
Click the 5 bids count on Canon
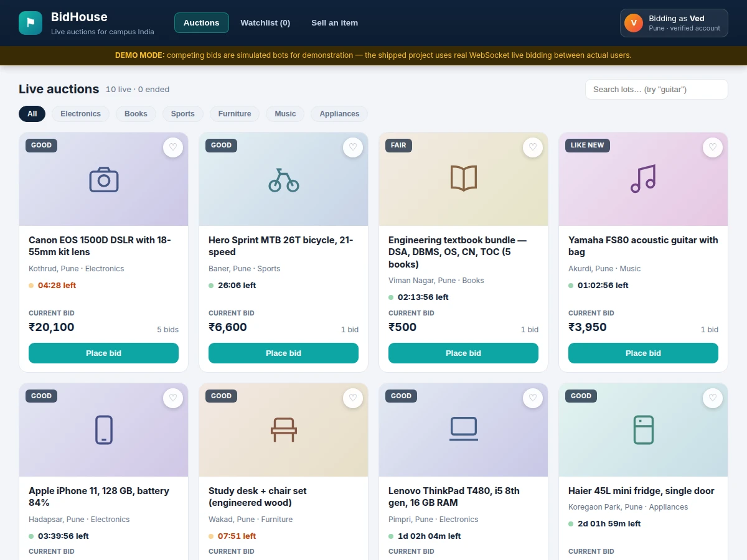pyautogui.click(x=167, y=330)
